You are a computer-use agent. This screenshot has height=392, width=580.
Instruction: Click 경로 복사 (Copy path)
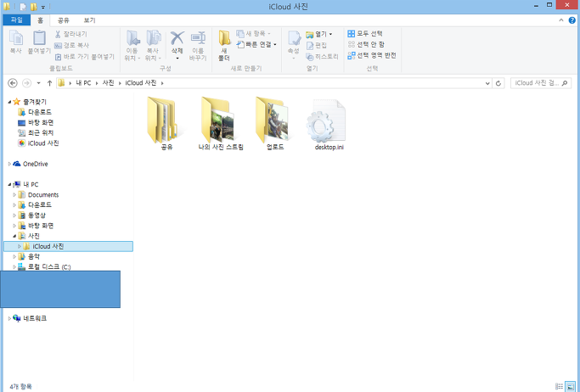coord(72,45)
